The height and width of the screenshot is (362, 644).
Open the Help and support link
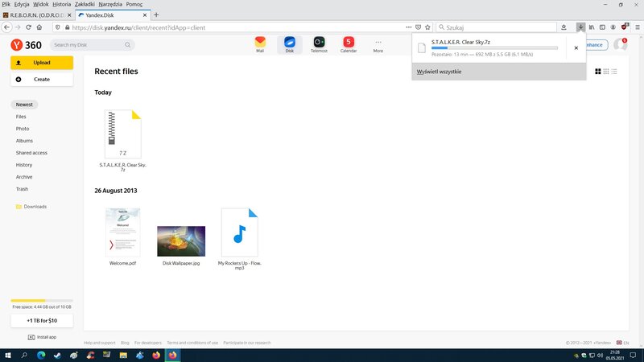(x=99, y=343)
